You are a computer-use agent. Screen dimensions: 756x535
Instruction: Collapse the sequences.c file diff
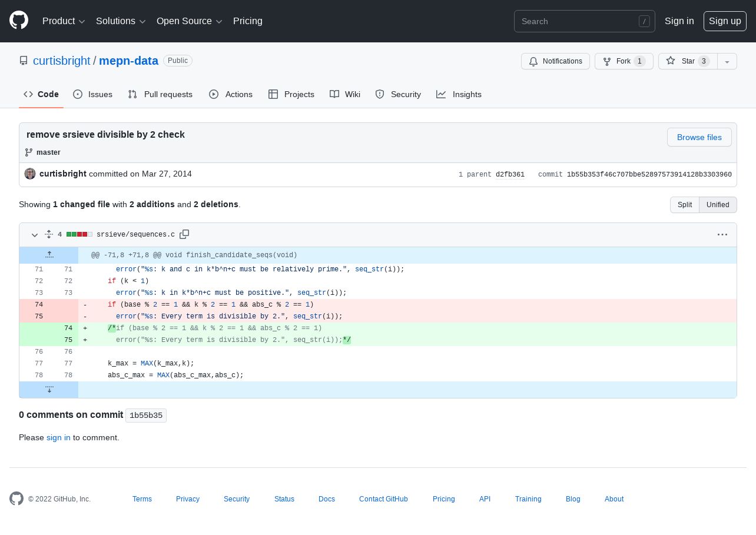click(35, 235)
